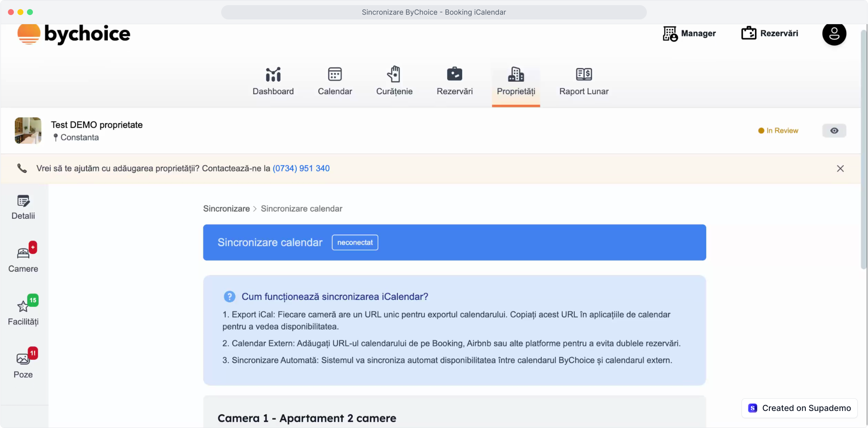
Task: Dismiss the help contact banner
Action: [840, 168]
